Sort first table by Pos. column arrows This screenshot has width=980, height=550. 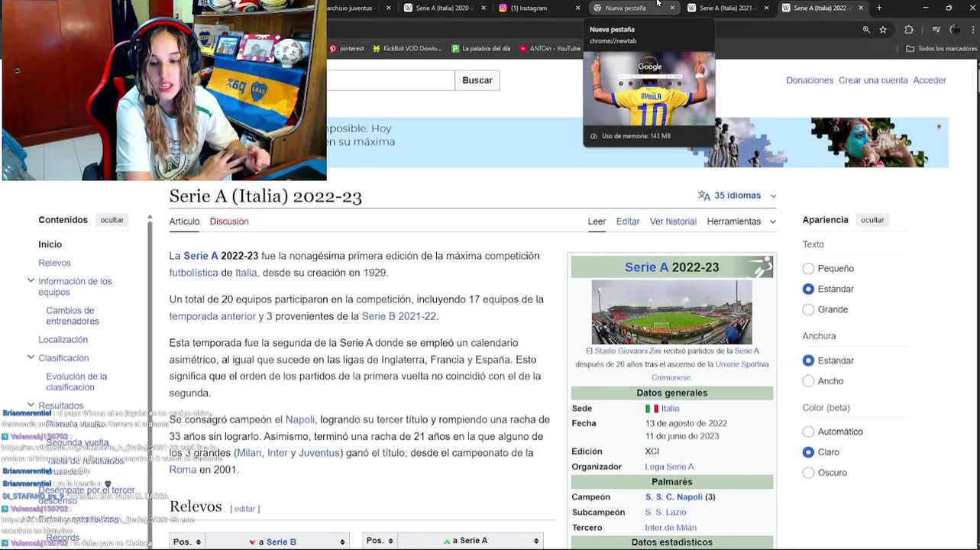click(x=198, y=542)
